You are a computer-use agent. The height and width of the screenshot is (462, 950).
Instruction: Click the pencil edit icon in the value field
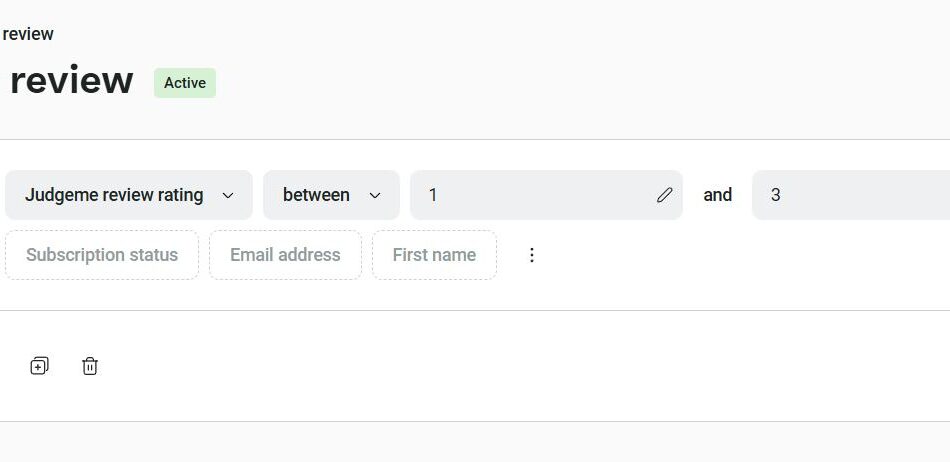coord(665,195)
